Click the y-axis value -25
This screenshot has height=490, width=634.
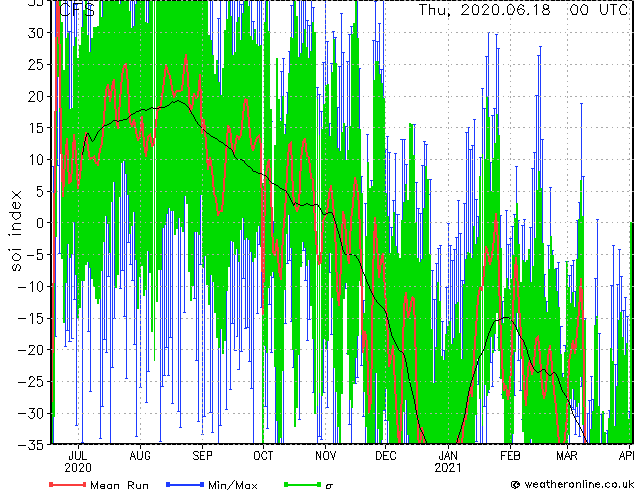tap(30, 382)
